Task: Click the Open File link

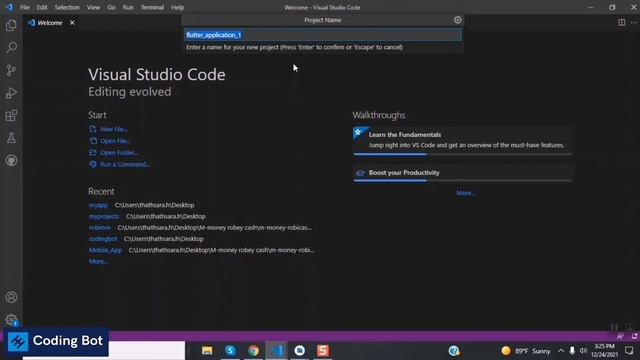Action: (115, 141)
